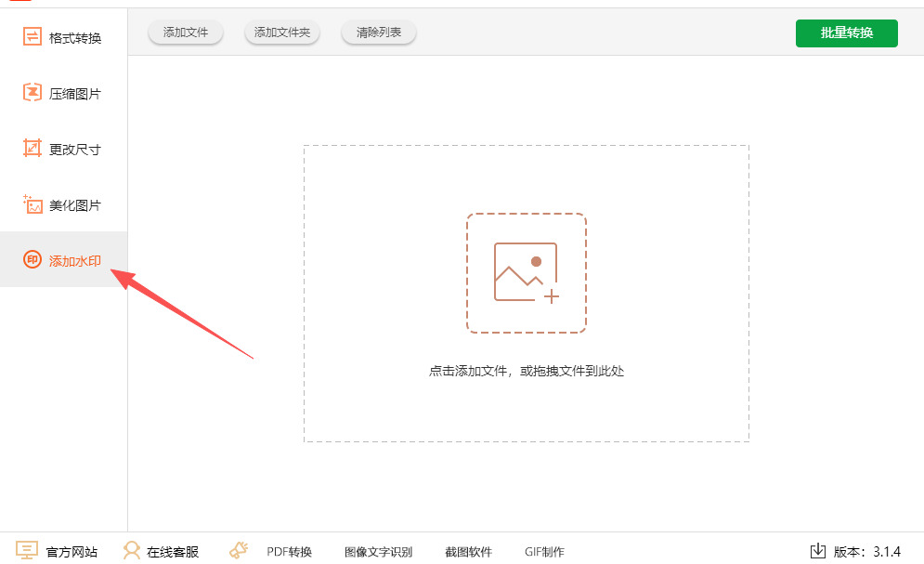Start 批量转换 with the green button

[847, 33]
